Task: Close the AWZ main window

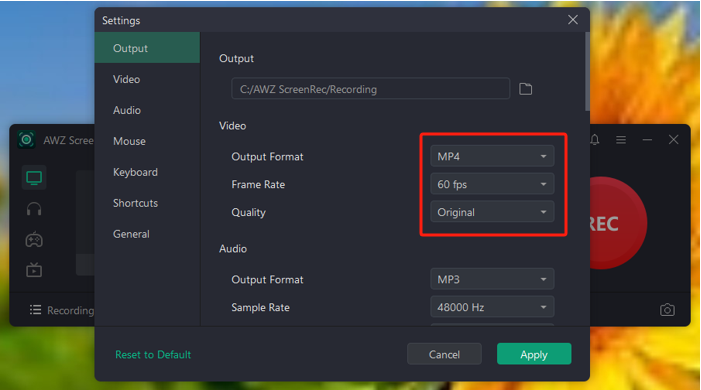Action: [x=673, y=140]
